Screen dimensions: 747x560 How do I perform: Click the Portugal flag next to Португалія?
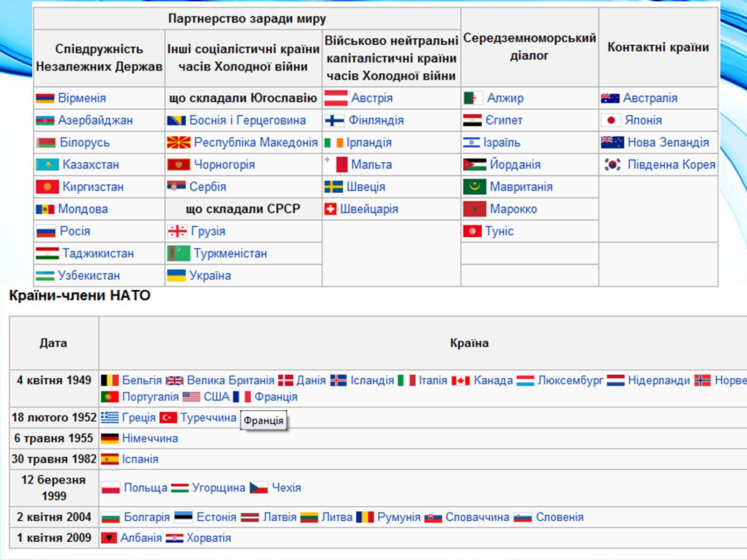coord(110,397)
